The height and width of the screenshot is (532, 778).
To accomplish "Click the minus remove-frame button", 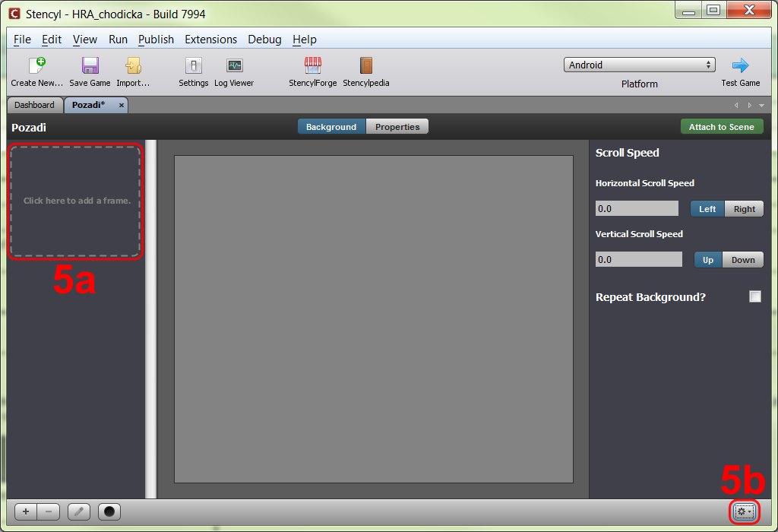I will pyautogui.click(x=49, y=511).
